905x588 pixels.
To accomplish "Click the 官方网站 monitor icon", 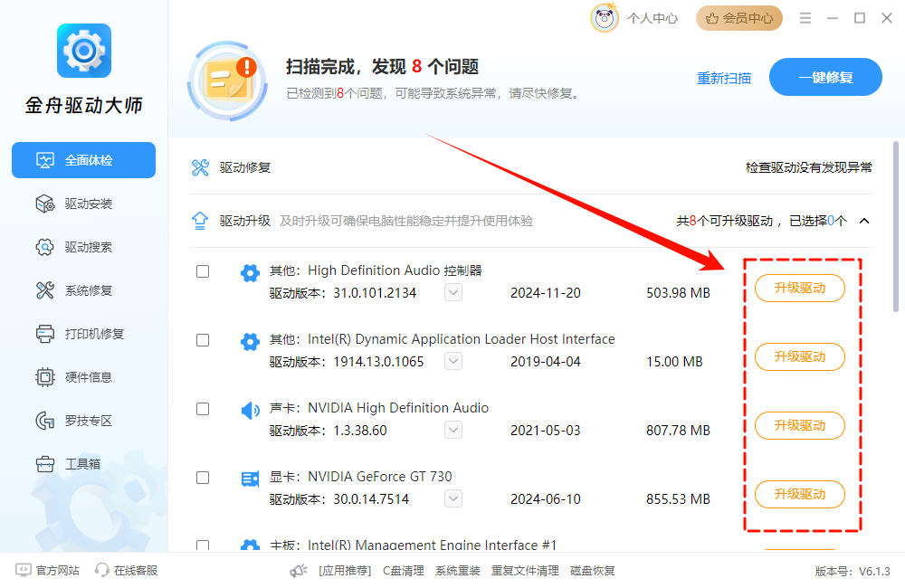I will click(x=24, y=570).
